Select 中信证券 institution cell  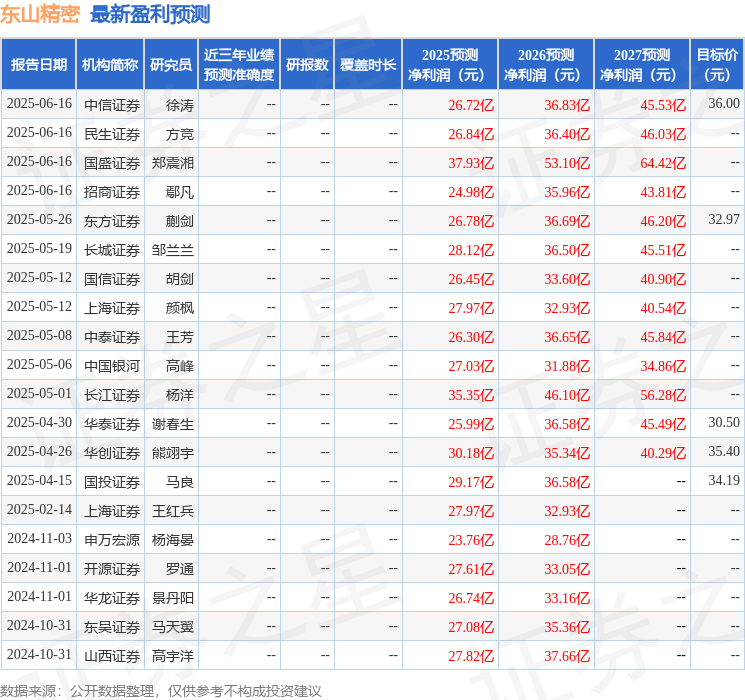tap(112, 105)
